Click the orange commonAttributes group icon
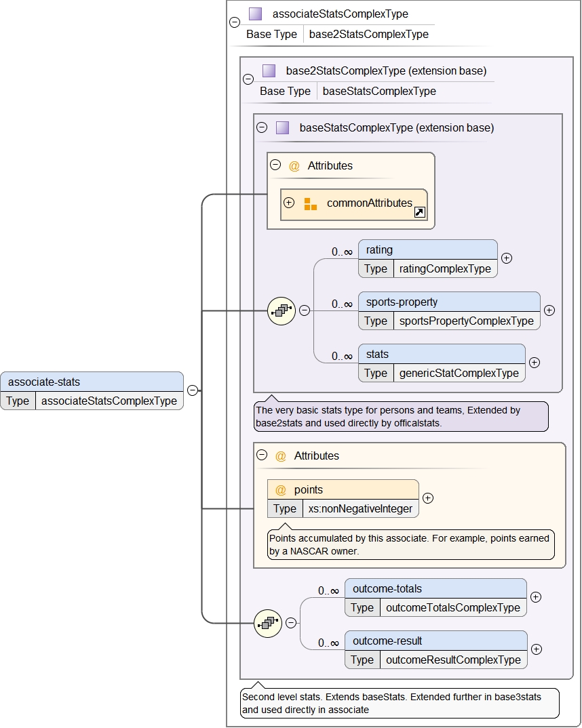The width and height of the screenshot is (582, 728). 310,203
